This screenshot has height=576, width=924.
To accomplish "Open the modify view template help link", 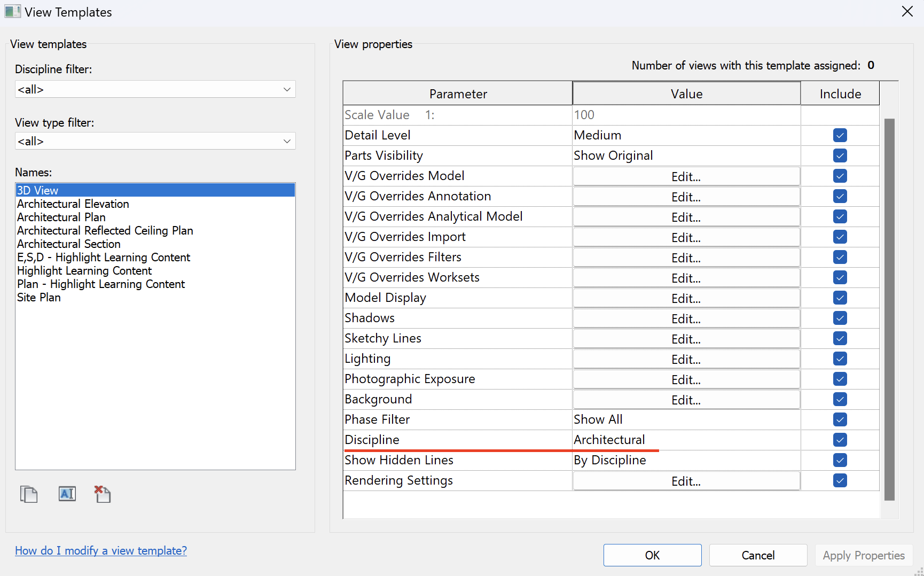I will [x=101, y=551].
